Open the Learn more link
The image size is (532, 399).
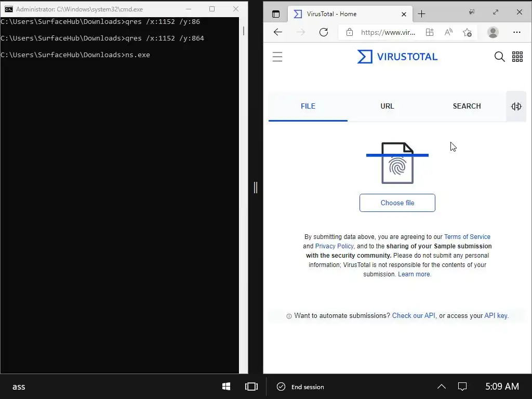point(414,274)
